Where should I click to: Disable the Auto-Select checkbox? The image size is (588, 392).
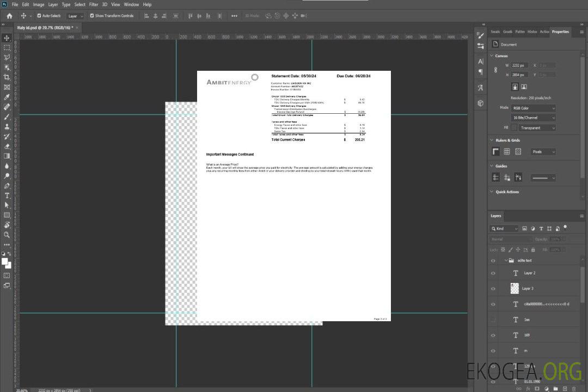pos(39,16)
